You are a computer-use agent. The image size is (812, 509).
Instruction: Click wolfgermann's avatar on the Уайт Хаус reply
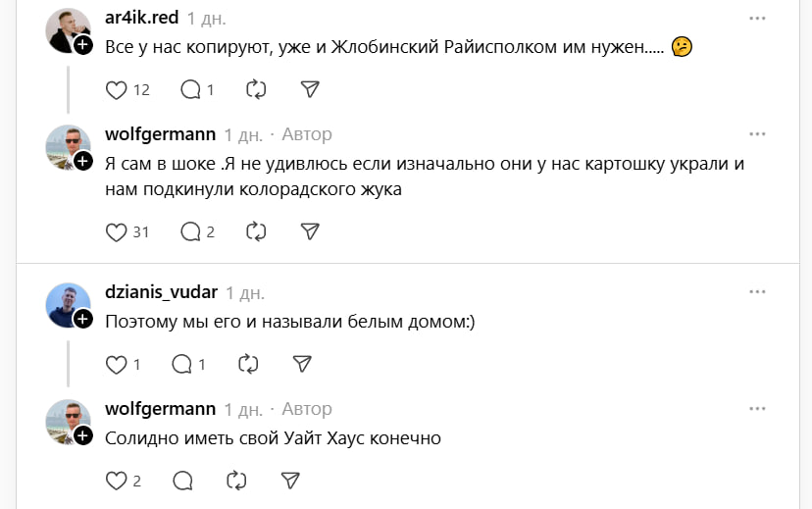tap(68, 422)
